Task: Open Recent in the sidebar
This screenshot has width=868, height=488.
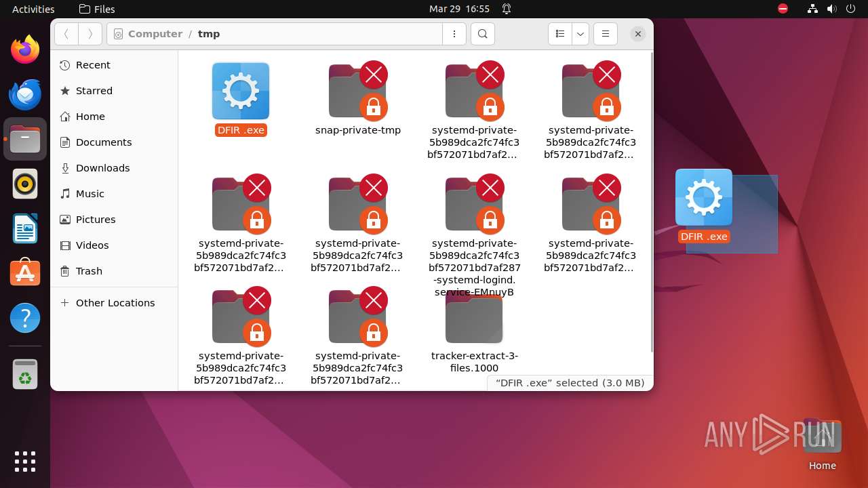Action: 115,65
